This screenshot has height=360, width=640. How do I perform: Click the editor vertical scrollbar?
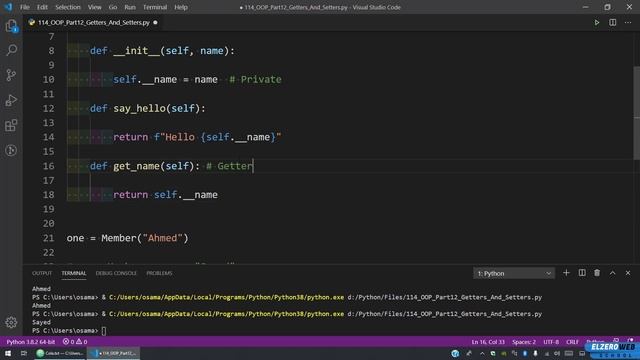click(636, 112)
